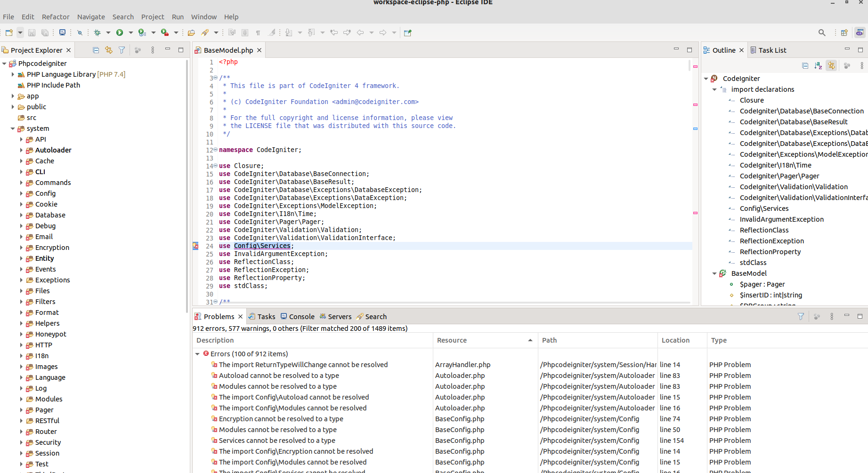Open the Run dropdown arrow
The width and height of the screenshot is (868, 473).
[x=130, y=32]
